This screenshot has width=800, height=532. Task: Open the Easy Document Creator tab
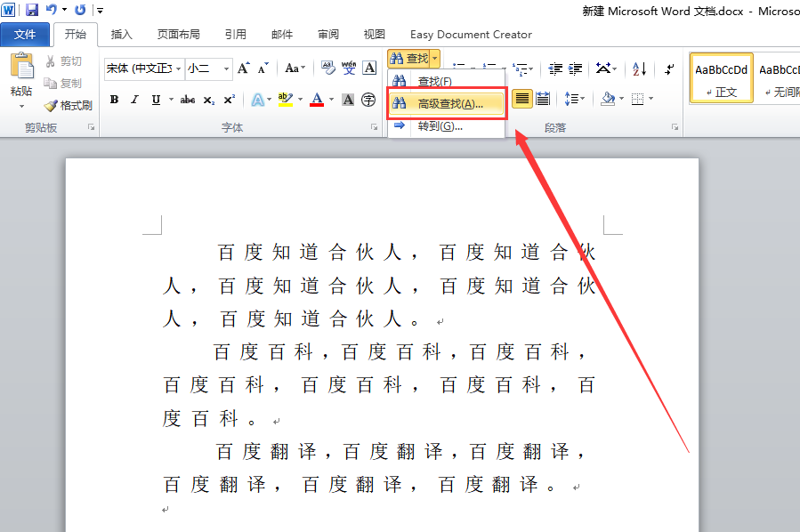coord(471,34)
